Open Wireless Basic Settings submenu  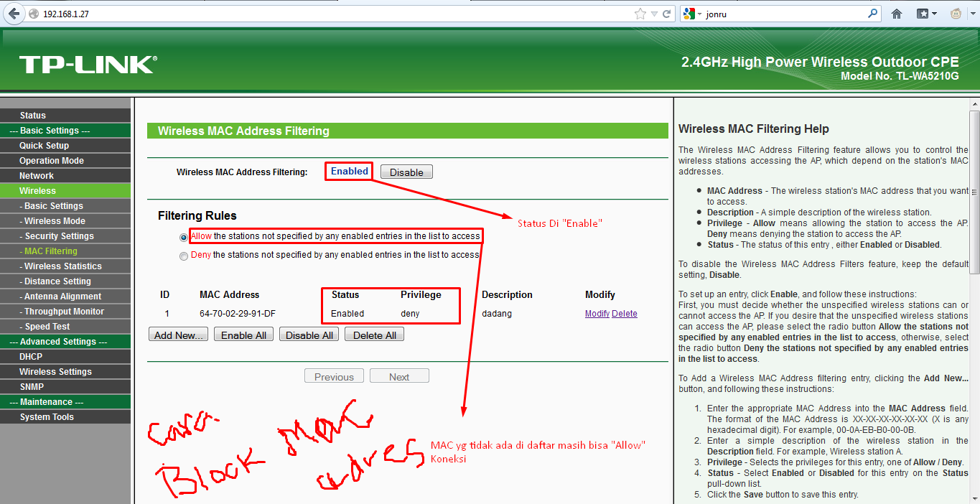coord(65,206)
